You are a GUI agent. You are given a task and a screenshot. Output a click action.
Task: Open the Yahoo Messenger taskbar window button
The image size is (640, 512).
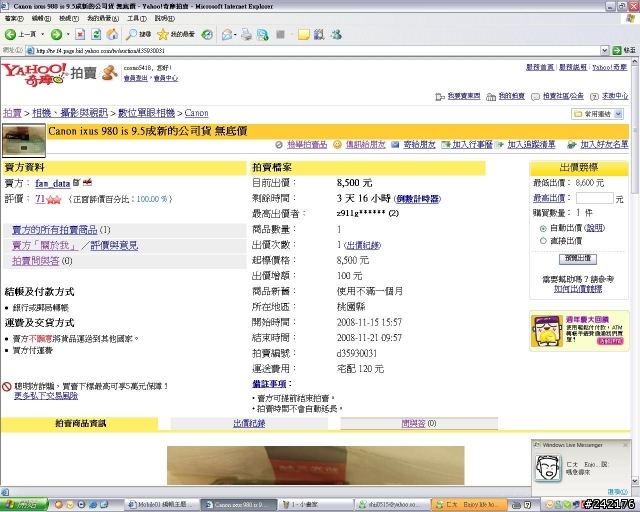tap(392, 505)
